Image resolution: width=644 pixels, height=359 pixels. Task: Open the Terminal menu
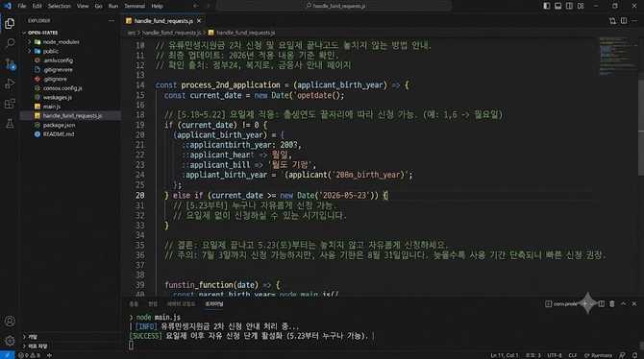click(x=135, y=6)
